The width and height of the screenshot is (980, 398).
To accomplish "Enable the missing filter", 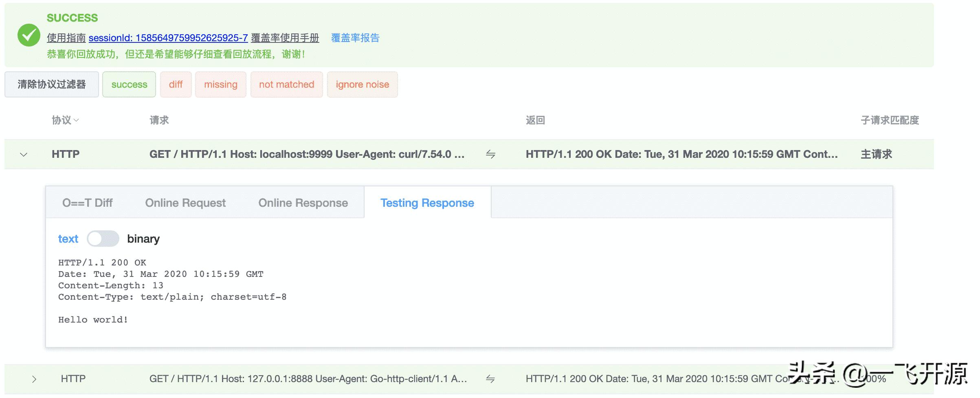I will tap(220, 84).
